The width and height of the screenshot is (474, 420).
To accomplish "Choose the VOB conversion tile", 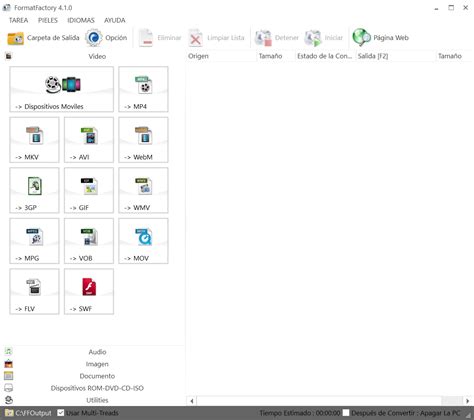I will tap(89, 241).
